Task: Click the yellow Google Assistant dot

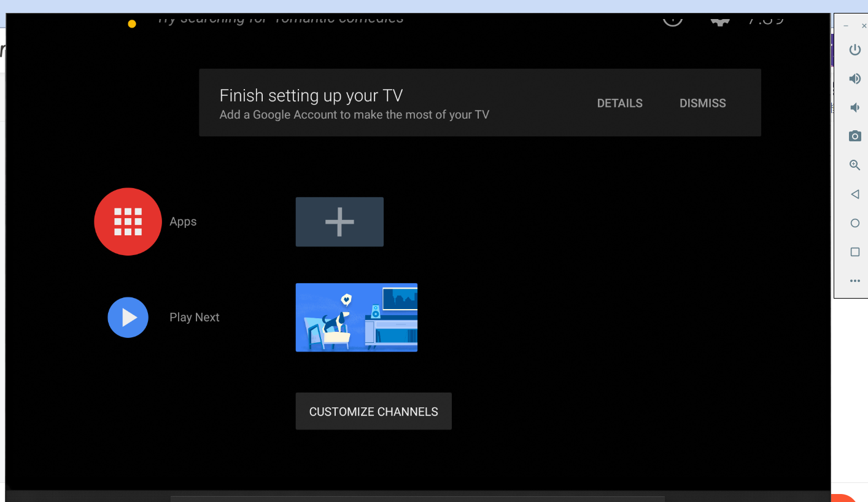Action: tap(132, 24)
